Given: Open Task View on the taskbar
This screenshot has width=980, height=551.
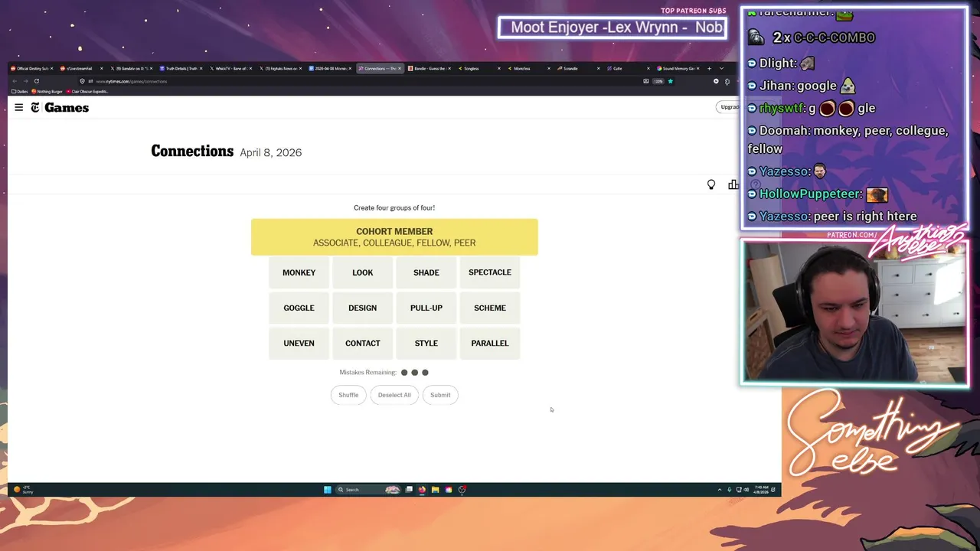Looking at the screenshot, I should [x=409, y=490].
